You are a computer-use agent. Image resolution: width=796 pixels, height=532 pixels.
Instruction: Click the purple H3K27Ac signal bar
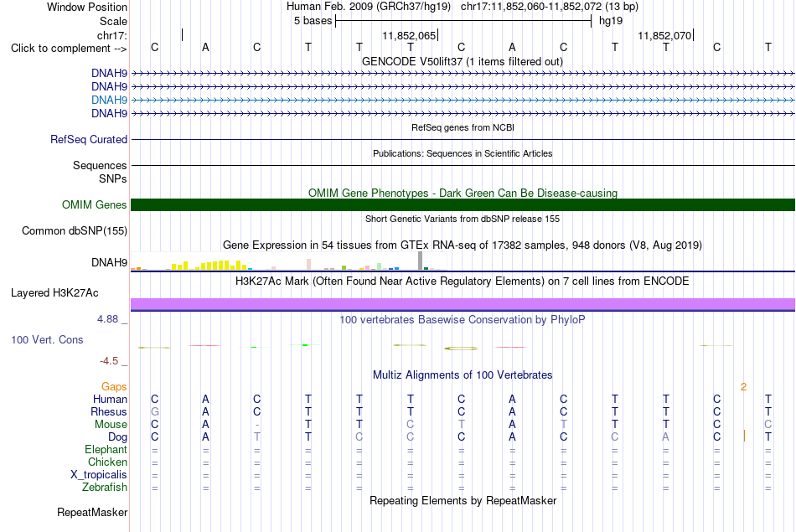point(463,304)
